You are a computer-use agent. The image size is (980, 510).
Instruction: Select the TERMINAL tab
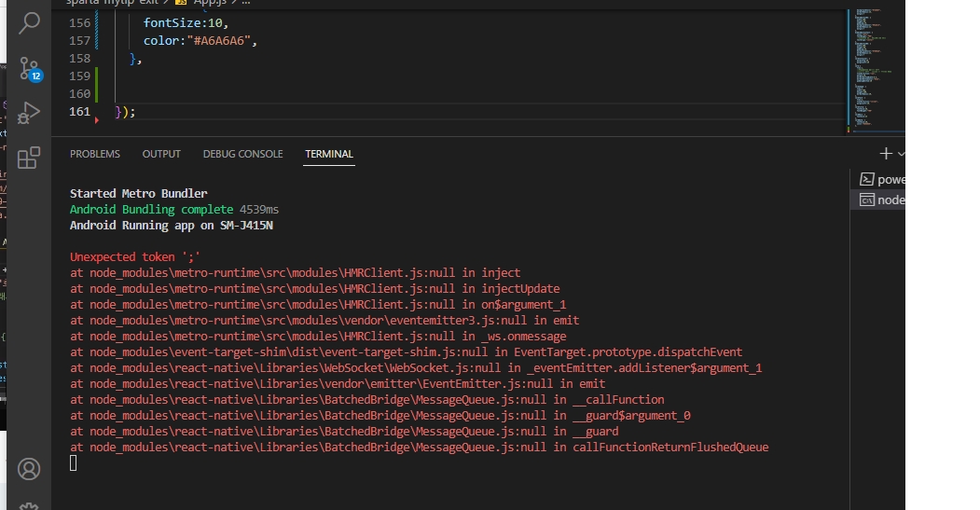[x=329, y=154]
